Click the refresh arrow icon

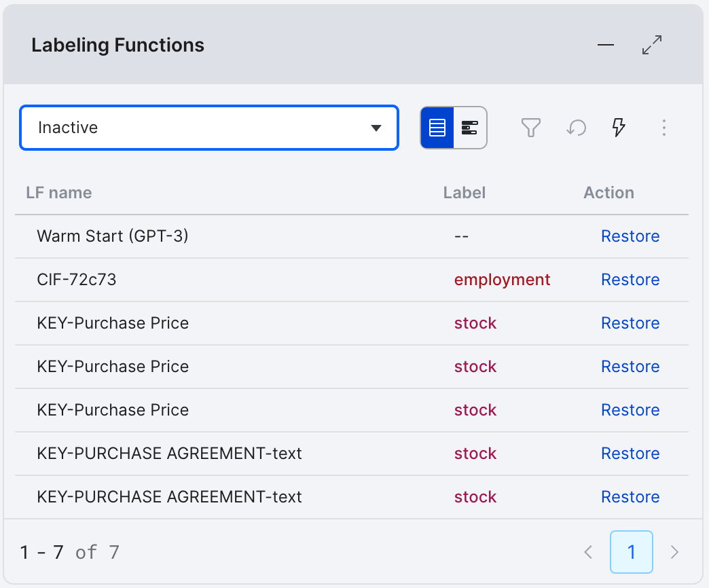click(576, 128)
